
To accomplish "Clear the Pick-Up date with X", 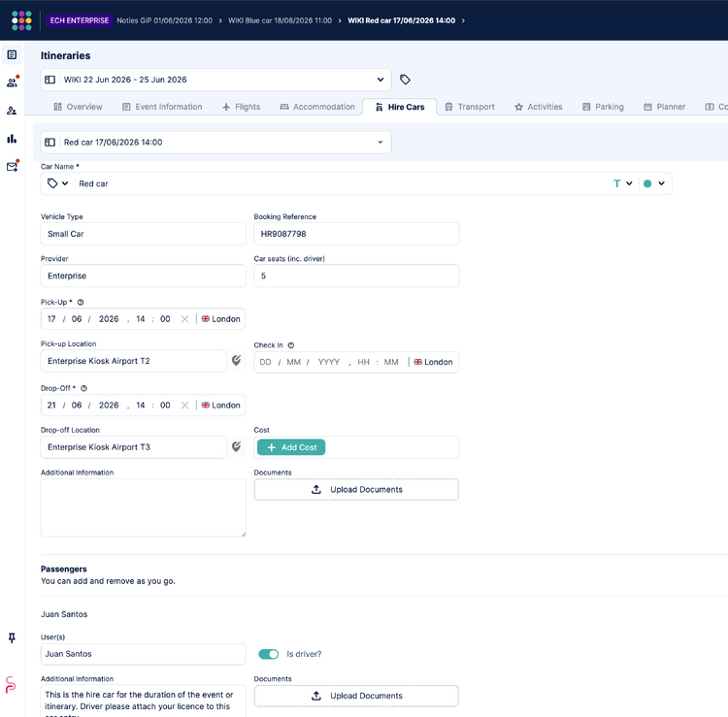I will tap(184, 319).
